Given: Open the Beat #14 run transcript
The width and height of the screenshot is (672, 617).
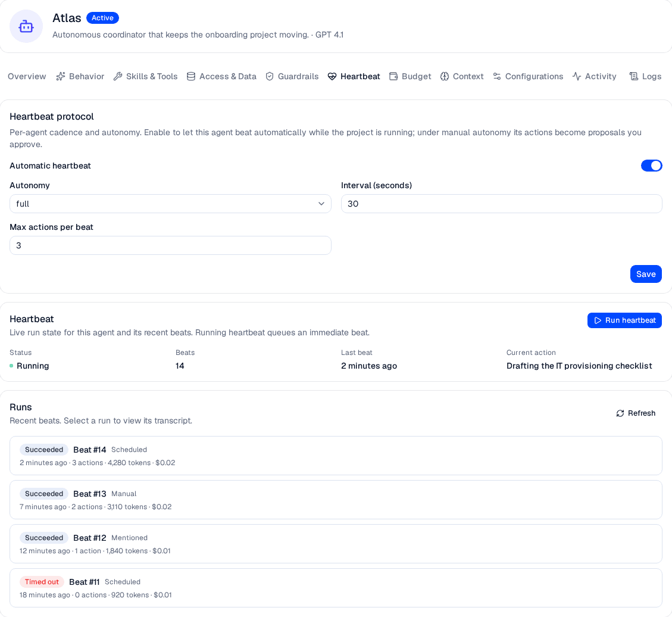Looking at the screenshot, I should click(x=336, y=456).
